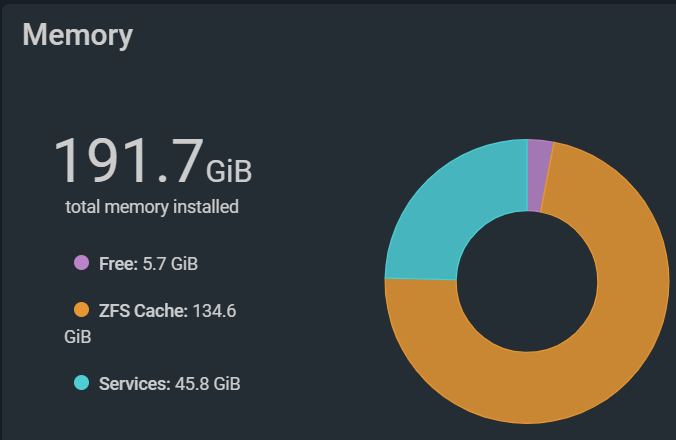This screenshot has height=440, width=676.
Task: Click the Memory widget title
Action: [x=78, y=35]
